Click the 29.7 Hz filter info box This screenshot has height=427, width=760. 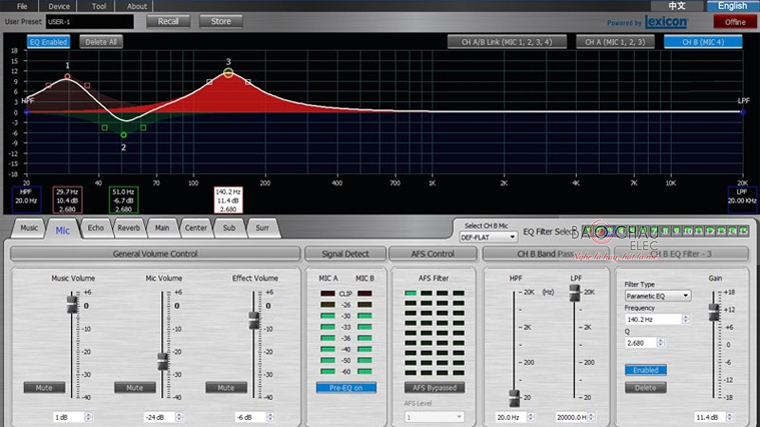[x=67, y=200]
